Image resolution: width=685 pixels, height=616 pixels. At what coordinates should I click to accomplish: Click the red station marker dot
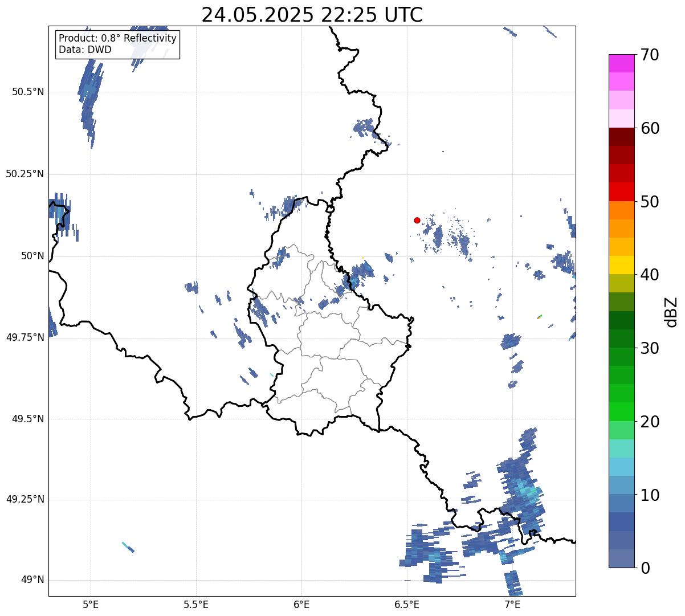click(417, 220)
